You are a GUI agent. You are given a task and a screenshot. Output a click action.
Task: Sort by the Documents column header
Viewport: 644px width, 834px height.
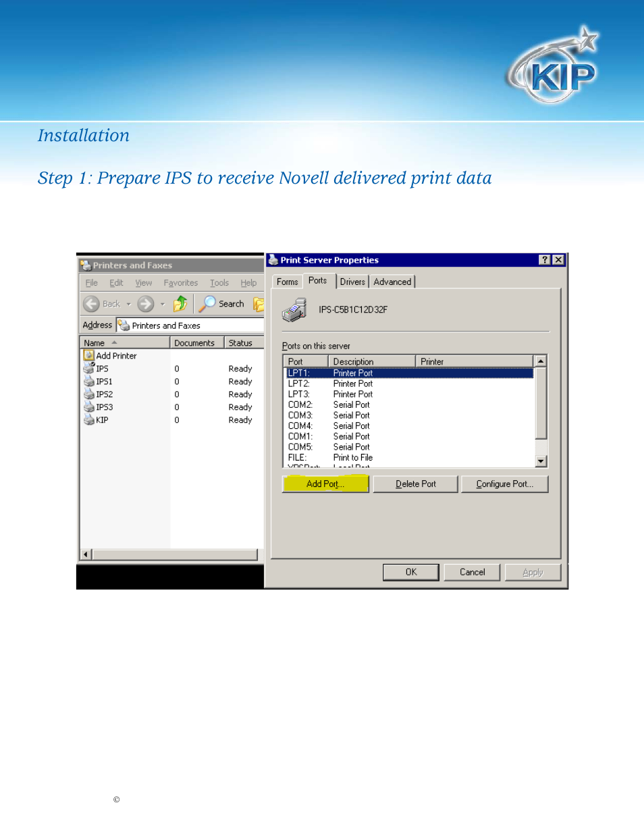click(196, 343)
